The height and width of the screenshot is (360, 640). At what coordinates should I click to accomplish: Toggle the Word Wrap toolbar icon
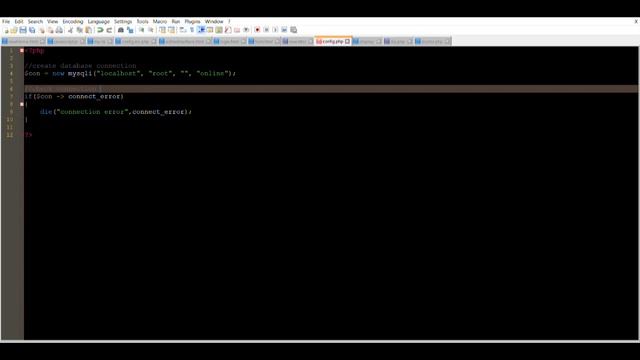pyautogui.click(x=183, y=30)
